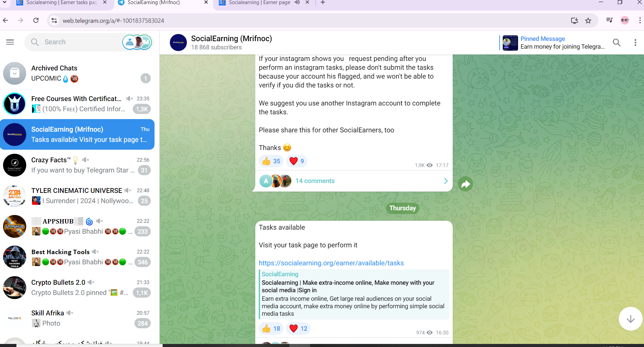The image size is (644, 347).
Task: Open channel info via SocialEarning (Mrifnoc) title
Action: pos(231,38)
